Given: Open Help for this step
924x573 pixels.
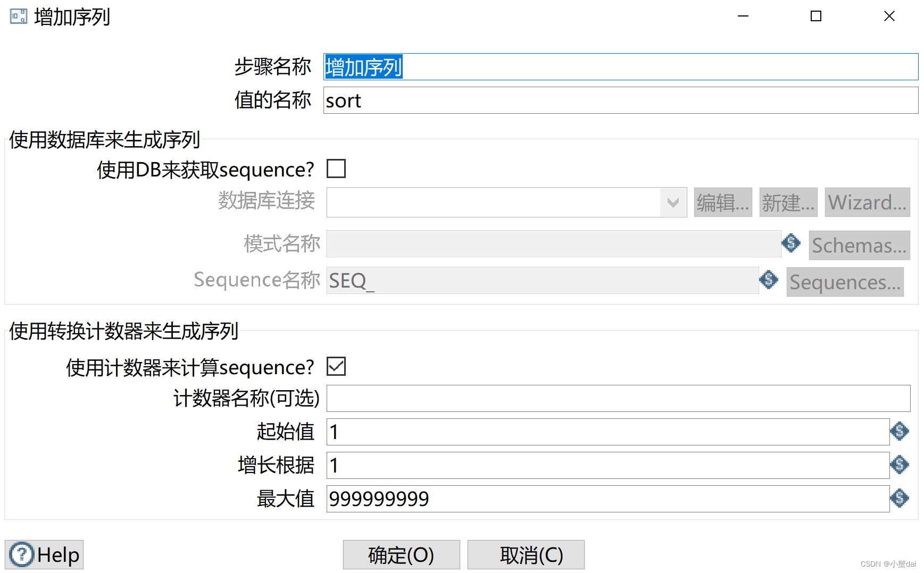Looking at the screenshot, I should pyautogui.click(x=44, y=555).
